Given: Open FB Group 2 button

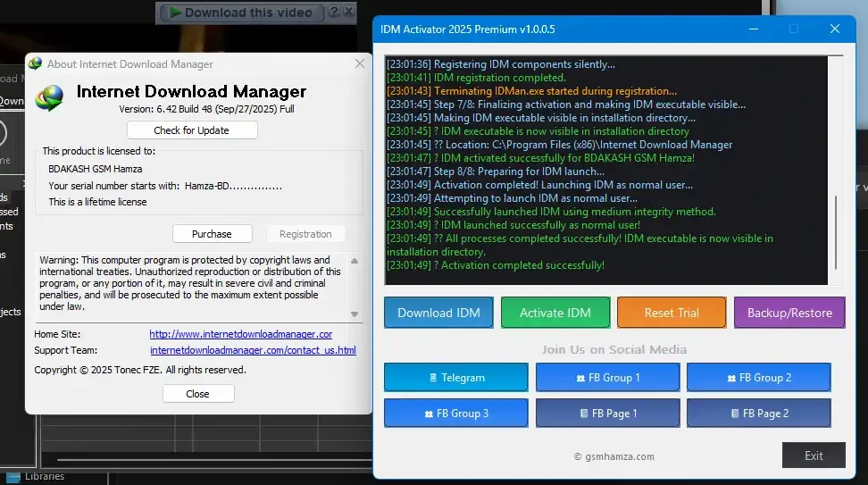Looking at the screenshot, I should (758, 378).
